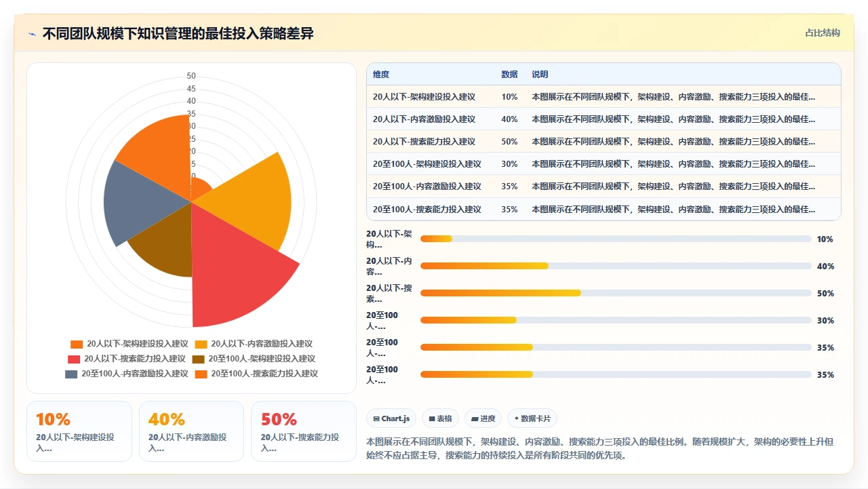Toggle legend swatch for 20人以下-架构建设投入建议
868x489 pixels.
[77, 344]
